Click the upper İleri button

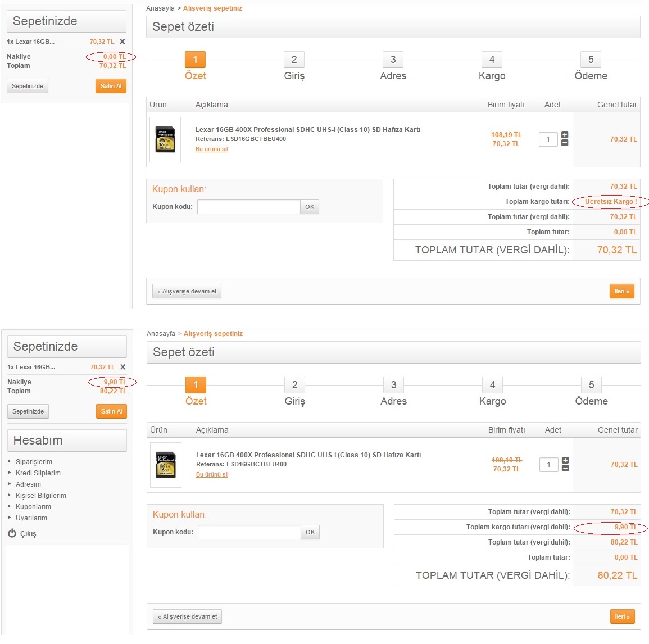(621, 291)
